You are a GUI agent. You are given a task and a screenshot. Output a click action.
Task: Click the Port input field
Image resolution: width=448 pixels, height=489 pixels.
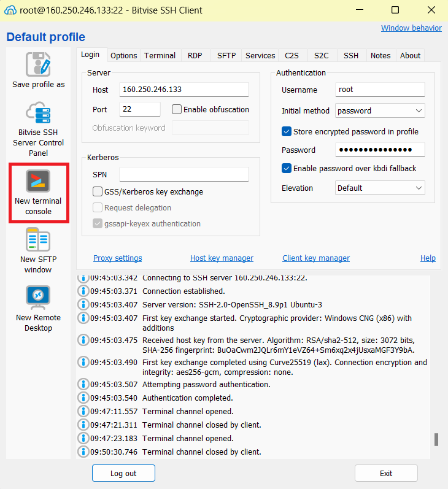point(140,109)
